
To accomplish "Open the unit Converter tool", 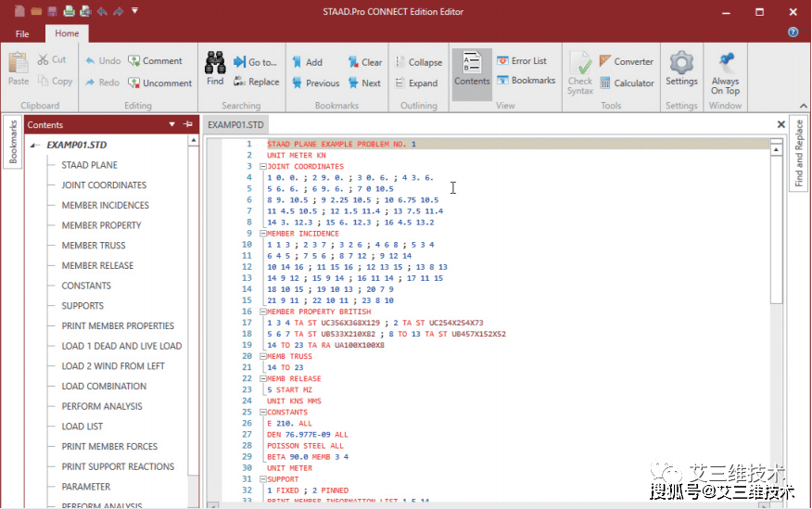I will tap(626, 61).
